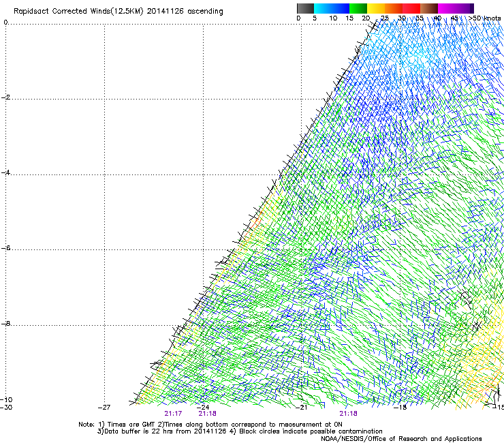Select the magenta 40-45 knots color segment

tap(447, 8)
